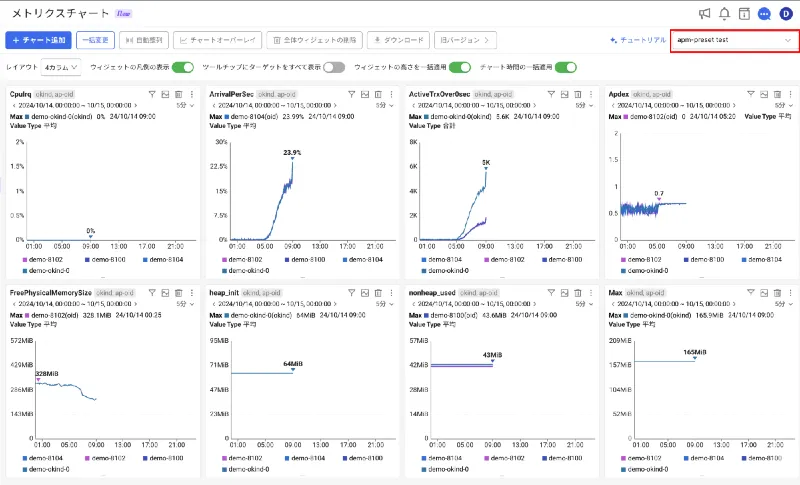Screen dimensions: 800x485
Task: Toggle demo-8104 legend item in FreePhysicalMemorySize chart
Action: click(42, 458)
